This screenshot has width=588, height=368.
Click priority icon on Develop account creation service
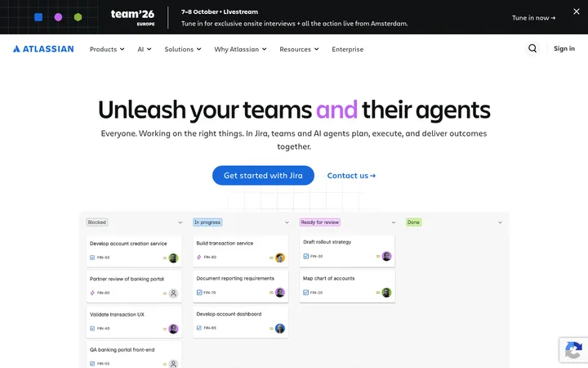(x=165, y=258)
